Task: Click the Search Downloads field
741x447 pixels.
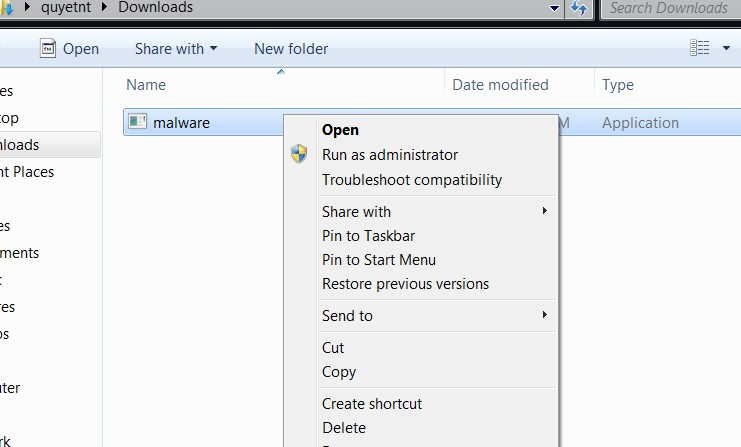Action: coord(668,8)
